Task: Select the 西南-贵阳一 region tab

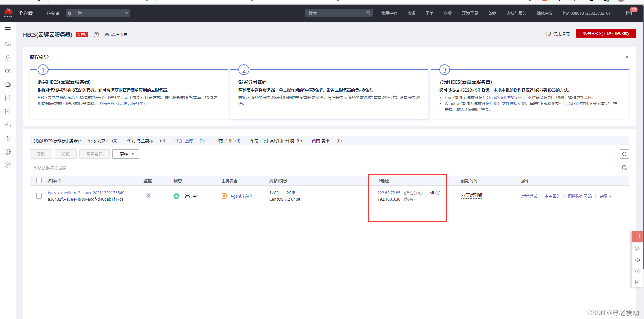Action: pos(327,141)
